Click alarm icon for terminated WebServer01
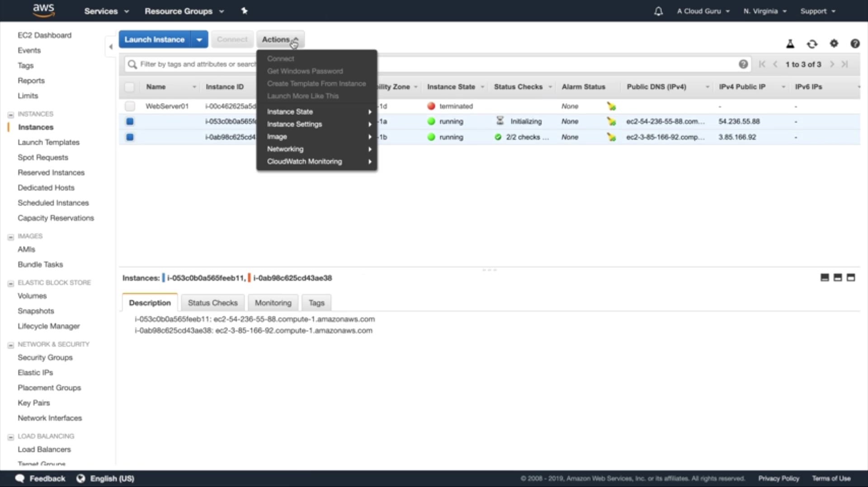 611,106
